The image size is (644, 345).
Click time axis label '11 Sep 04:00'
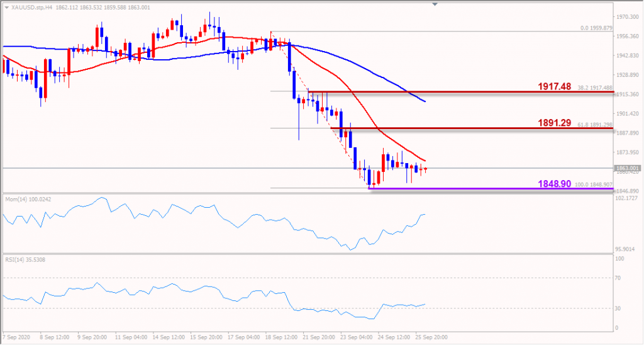click(x=131, y=337)
